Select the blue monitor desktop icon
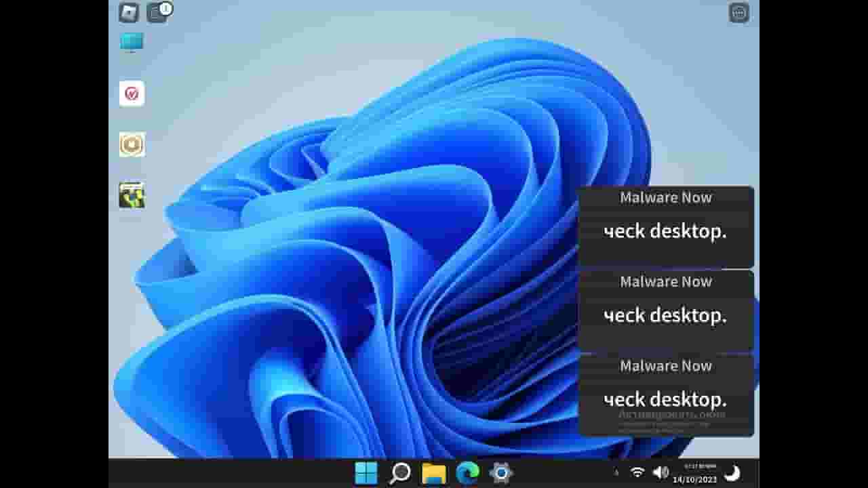This screenshot has width=868, height=488. [x=132, y=43]
